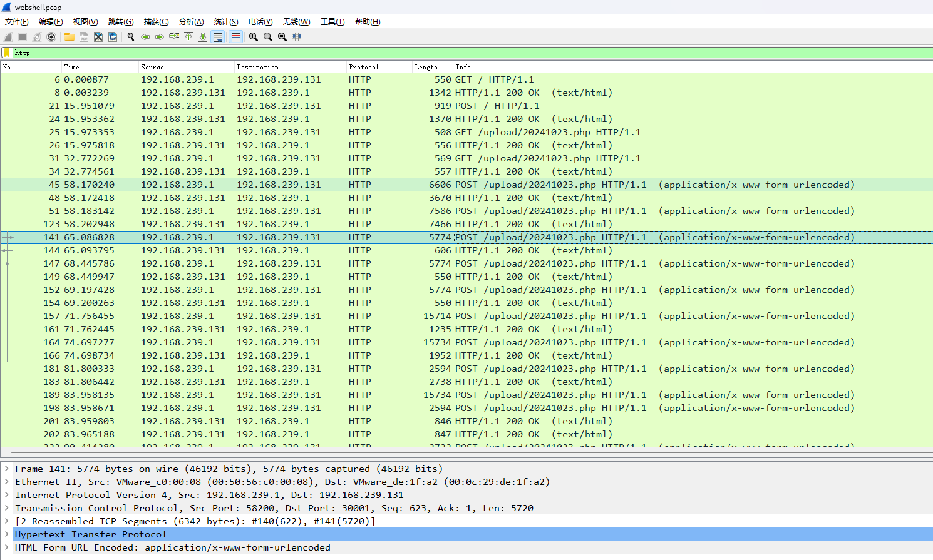This screenshot has height=560, width=933.
Task: Jump to first packet icon
Action: (x=188, y=37)
